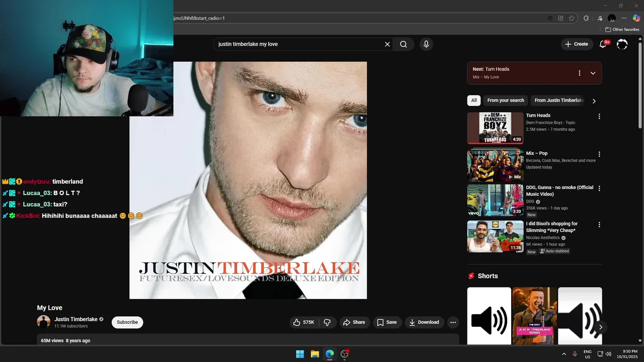
Task: Click the Create button
Action: [576, 44]
